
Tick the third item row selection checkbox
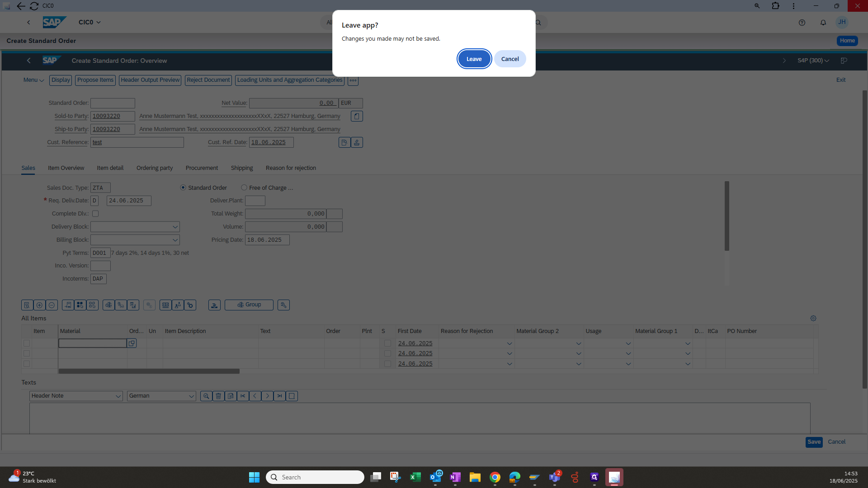(x=27, y=364)
